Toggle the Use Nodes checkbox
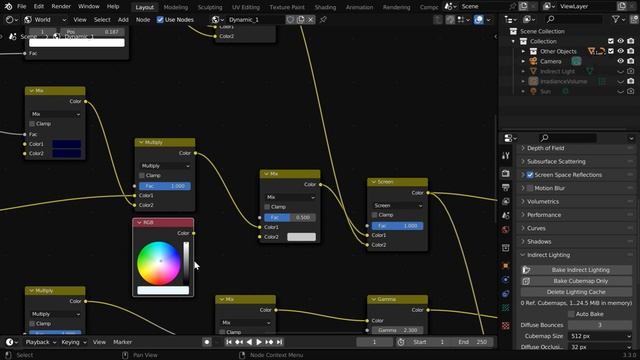 click(160, 20)
